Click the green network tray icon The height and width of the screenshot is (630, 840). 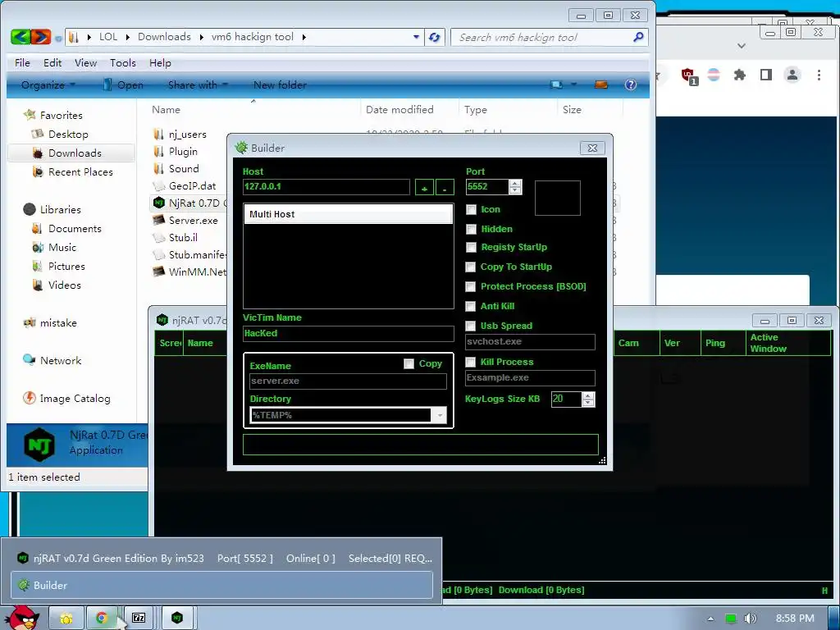tap(731, 619)
